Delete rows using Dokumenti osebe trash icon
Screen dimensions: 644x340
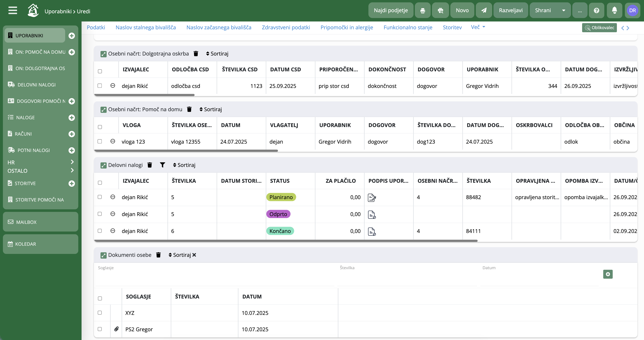coord(158,255)
